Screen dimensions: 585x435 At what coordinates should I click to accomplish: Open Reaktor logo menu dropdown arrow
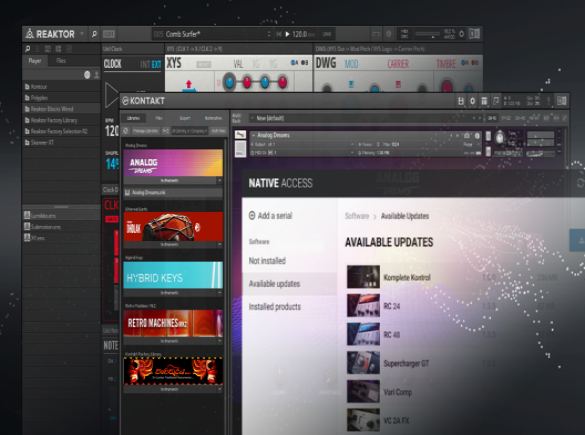coord(82,34)
